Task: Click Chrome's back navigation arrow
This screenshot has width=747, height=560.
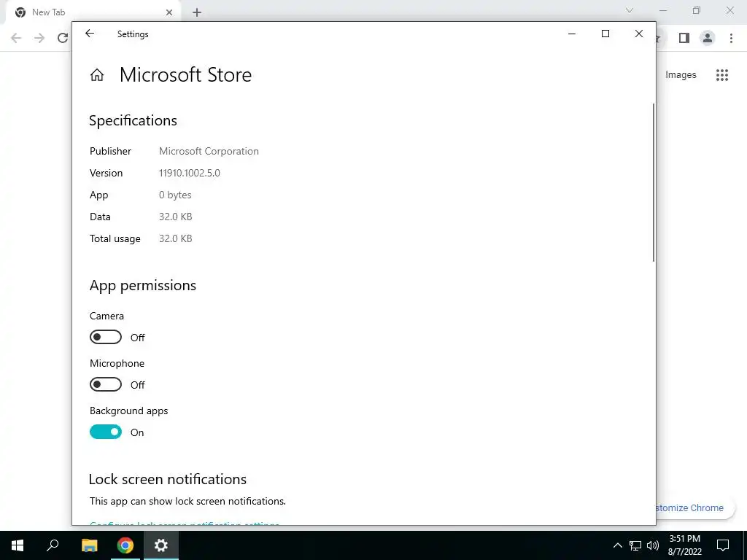Action: (x=16, y=38)
